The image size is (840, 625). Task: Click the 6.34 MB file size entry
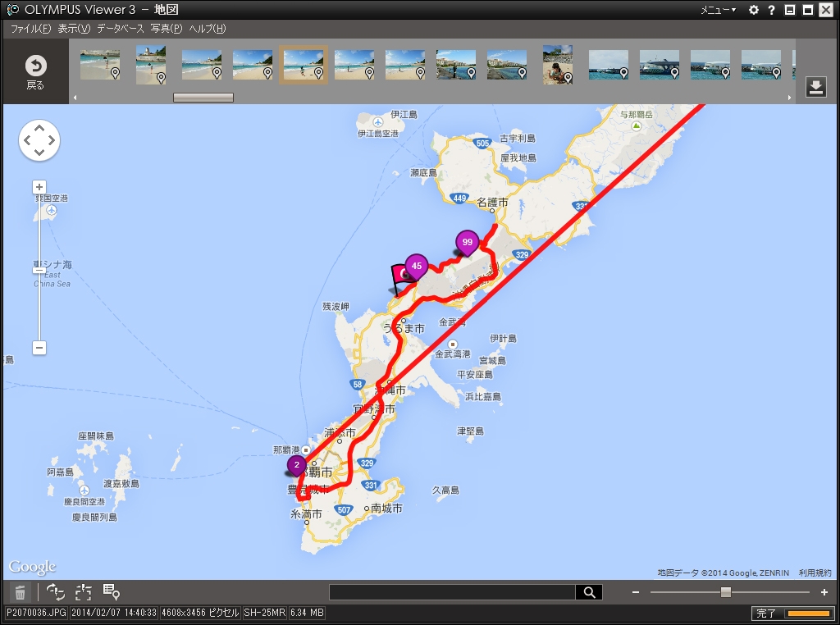pos(307,612)
